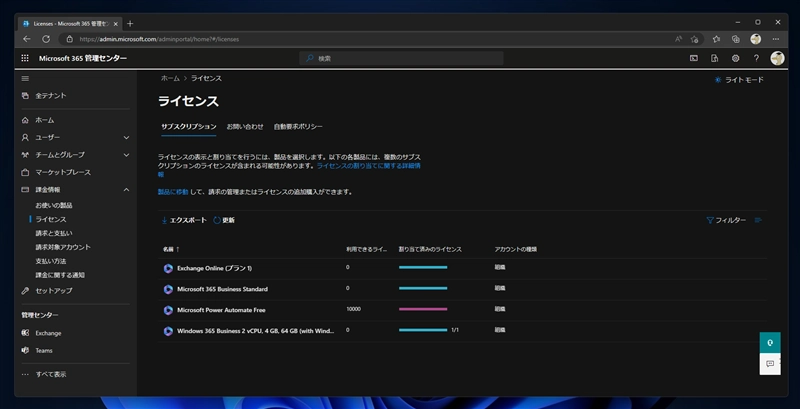Screen dimensions: 800x409
Task: Toggle ライトモード theme switch
Action: pos(739,80)
